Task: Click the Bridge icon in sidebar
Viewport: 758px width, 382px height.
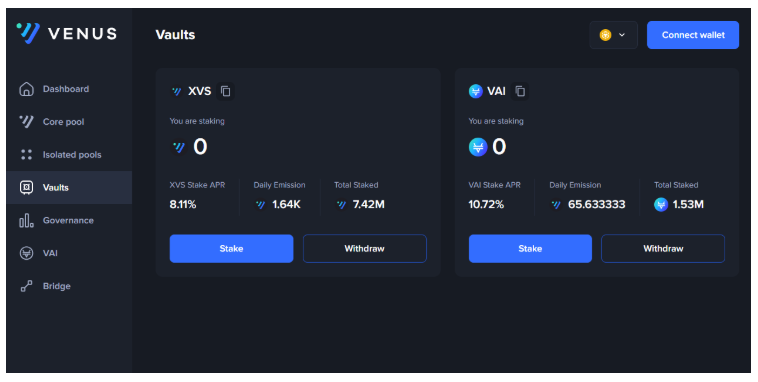Action: 26,286
